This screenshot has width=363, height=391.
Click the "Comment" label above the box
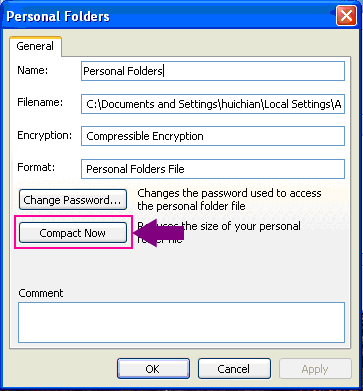[41, 293]
